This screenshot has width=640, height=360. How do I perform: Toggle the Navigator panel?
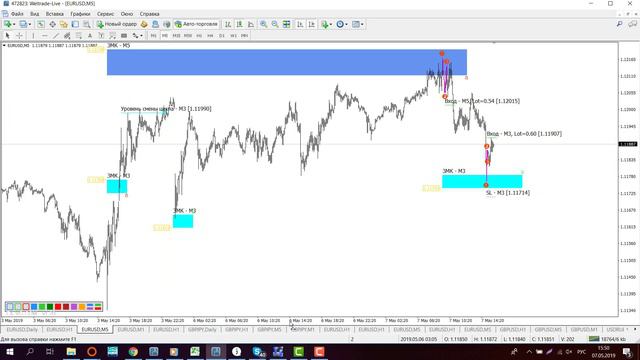point(63,24)
